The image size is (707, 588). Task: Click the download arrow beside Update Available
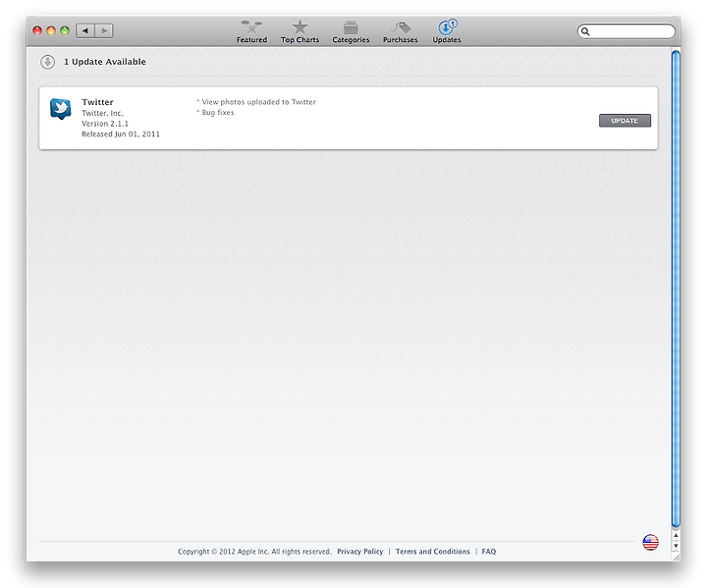(x=48, y=62)
